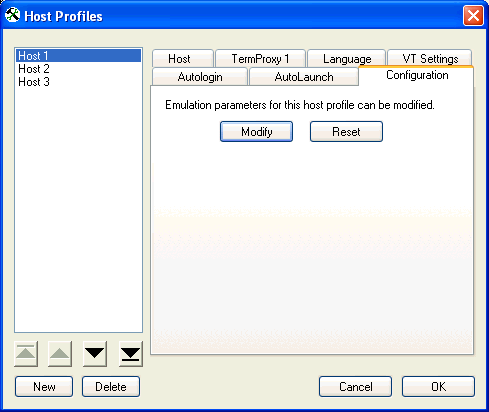Create a New host profile
489x412 pixels.
pos(44,387)
